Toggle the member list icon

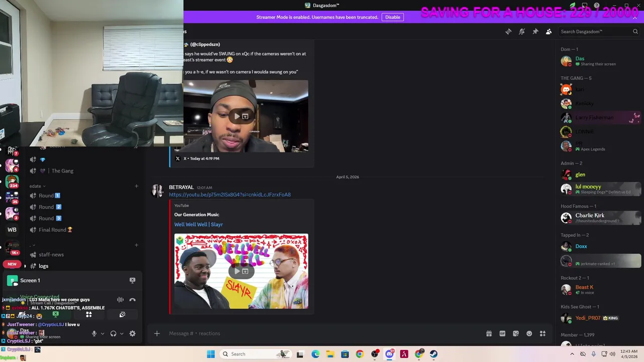[549, 32]
